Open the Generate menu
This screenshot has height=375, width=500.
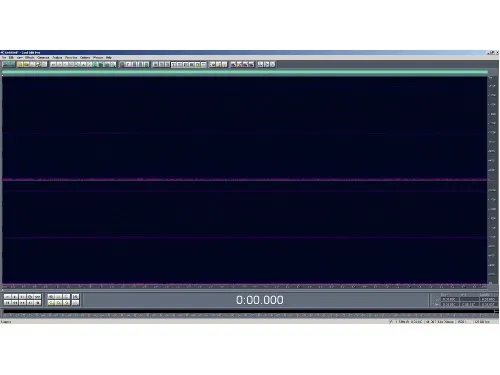click(x=43, y=58)
